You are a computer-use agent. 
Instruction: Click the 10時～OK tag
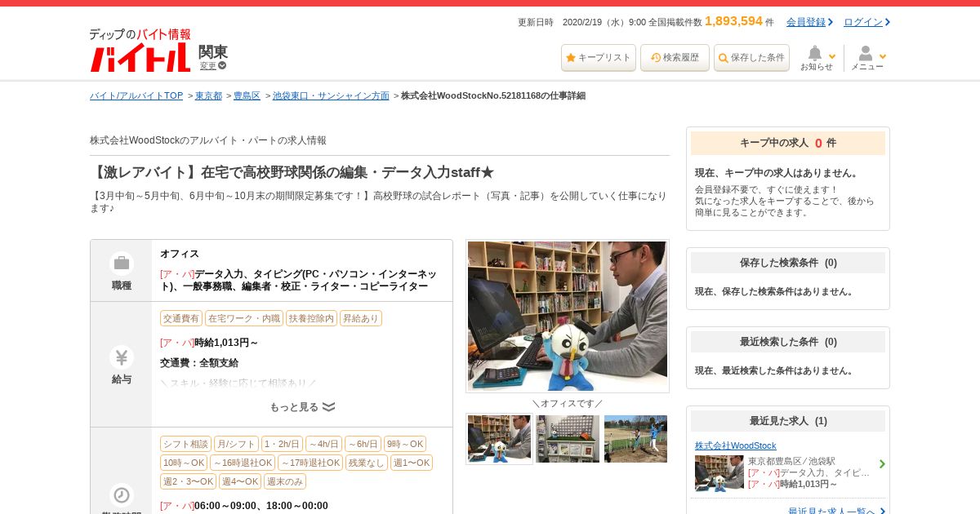click(184, 463)
